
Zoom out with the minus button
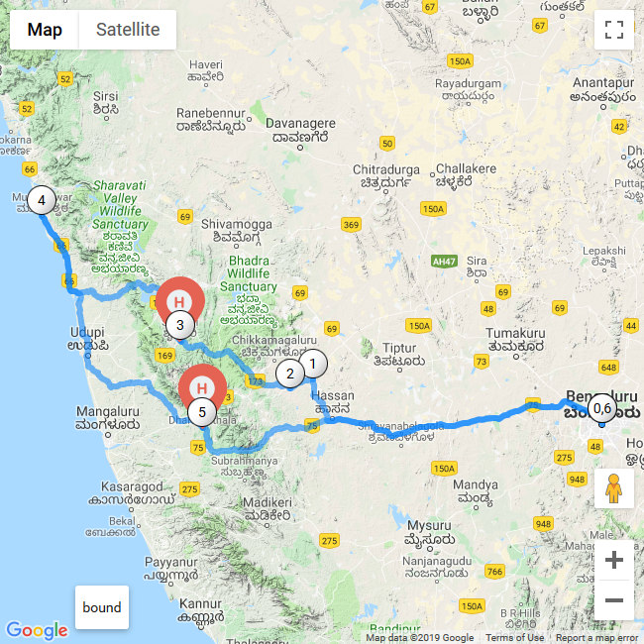[x=614, y=600]
